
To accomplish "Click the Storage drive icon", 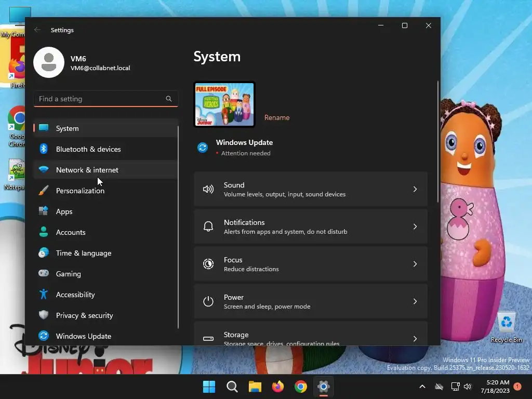I will [x=208, y=338].
